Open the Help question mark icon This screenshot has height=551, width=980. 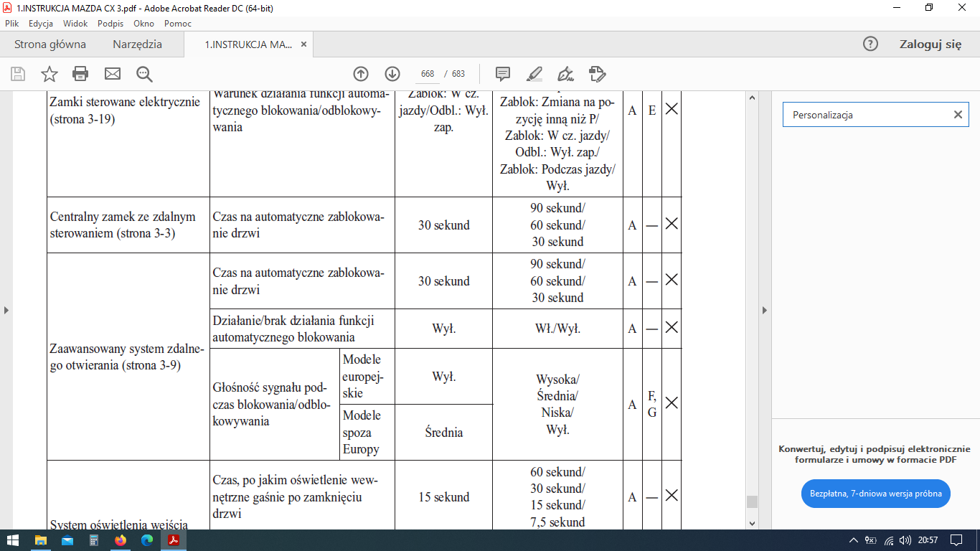(870, 44)
